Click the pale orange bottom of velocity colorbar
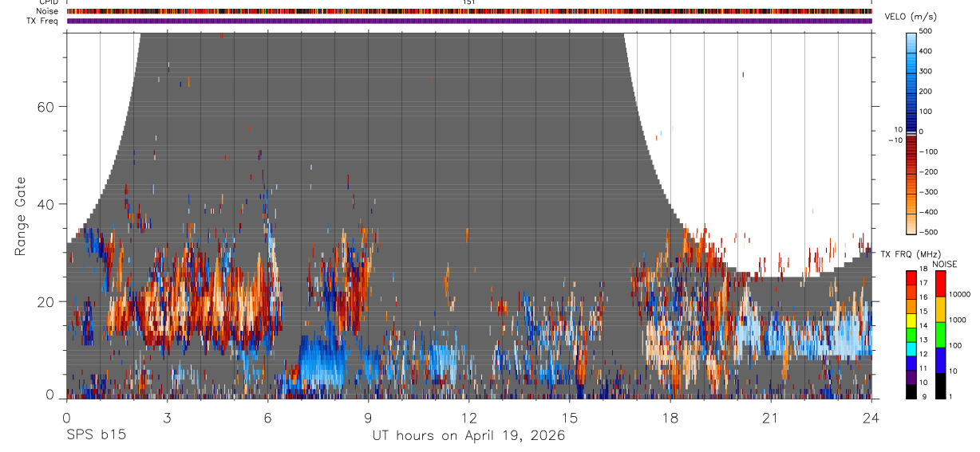 tap(912, 226)
